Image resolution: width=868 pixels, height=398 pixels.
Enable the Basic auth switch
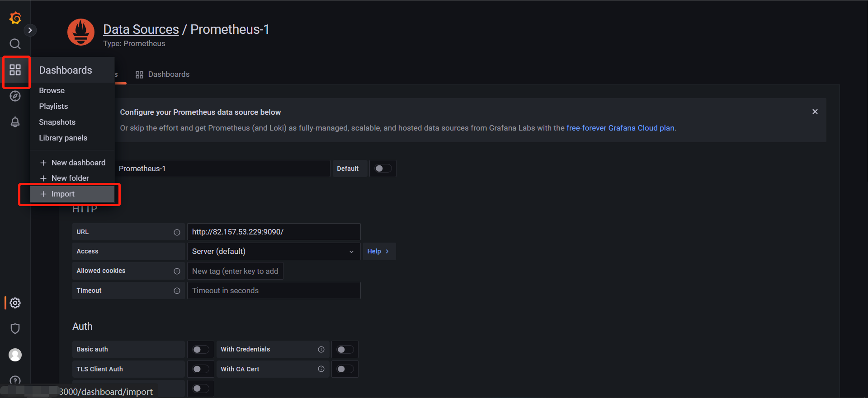(x=201, y=350)
